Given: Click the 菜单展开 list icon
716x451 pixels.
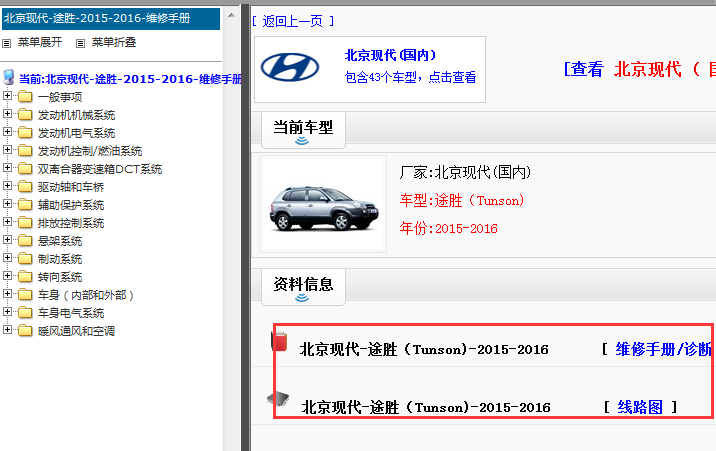Looking at the screenshot, I should [6, 43].
